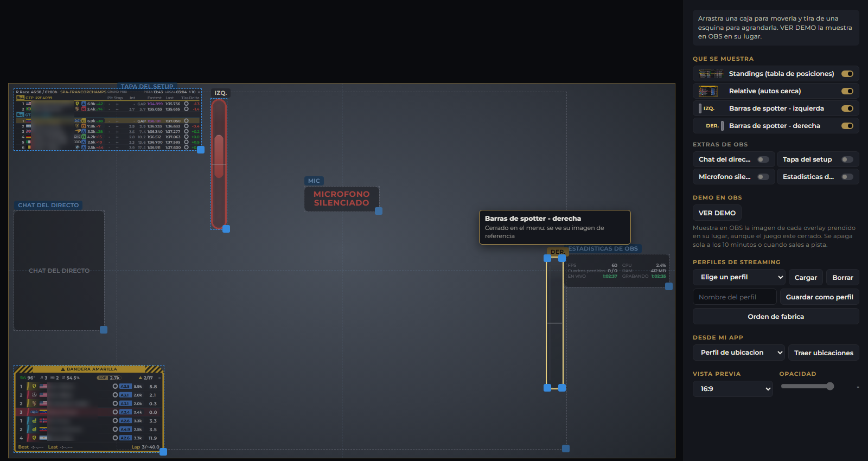Reset layout with Orden de fabrica
The image size is (868, 461).
tap(776, 317)
